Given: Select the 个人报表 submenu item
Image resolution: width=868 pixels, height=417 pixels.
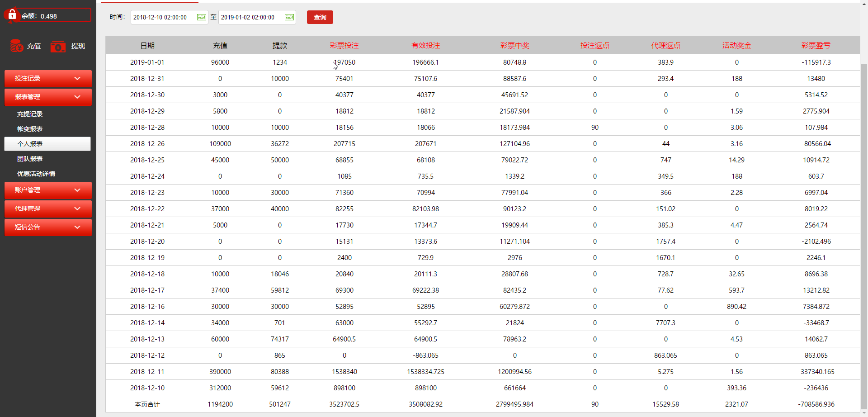Looking at the screenshot, I should (x=47, y=144).
